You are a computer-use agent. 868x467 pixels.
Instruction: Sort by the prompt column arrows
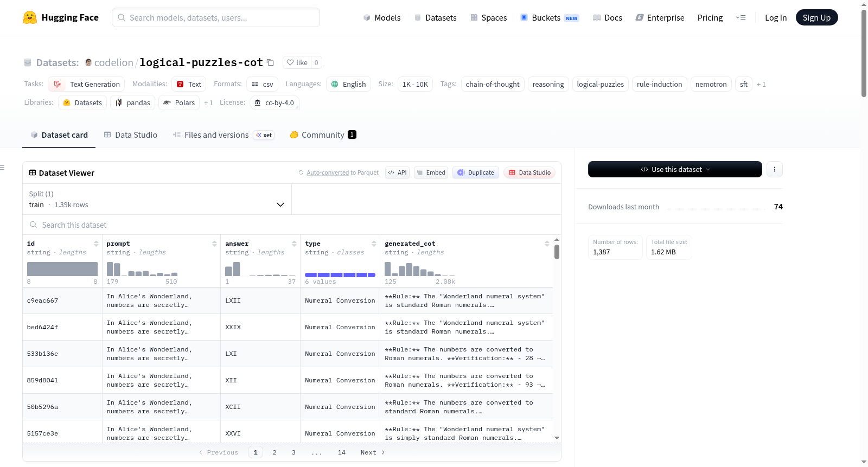(x=214, y=244)
